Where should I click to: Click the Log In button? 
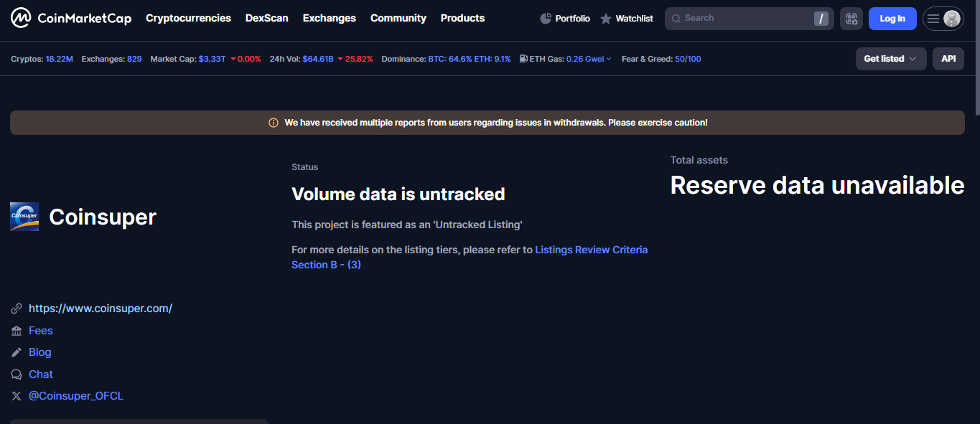pos(892,19)
